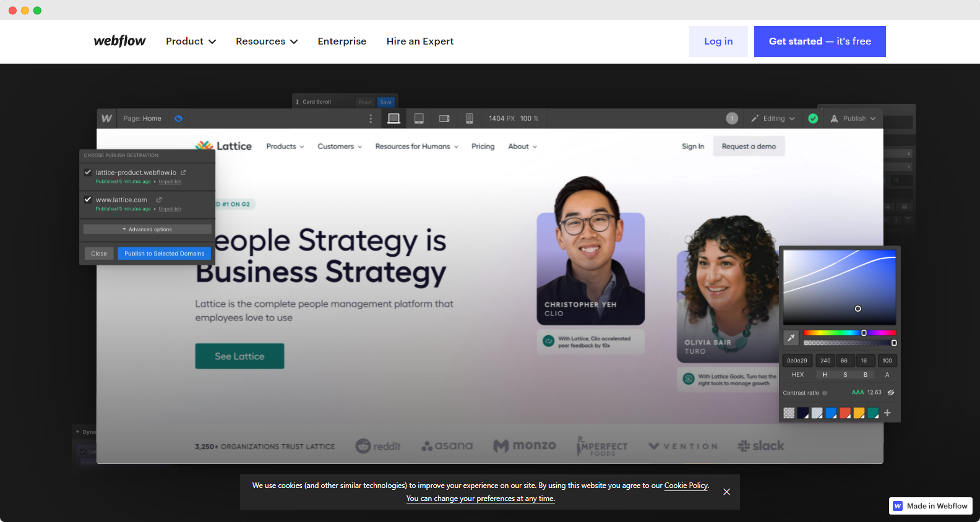Click the blue preview eye icon
This screenshot has height=522, width=980.
click(x=178, y=118)
